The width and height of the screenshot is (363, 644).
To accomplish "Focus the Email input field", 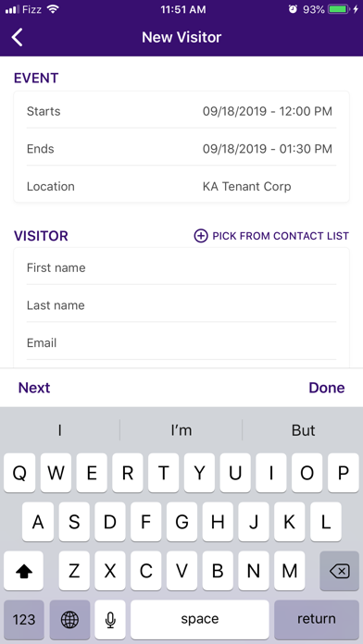I will click(x=181, y=343).
